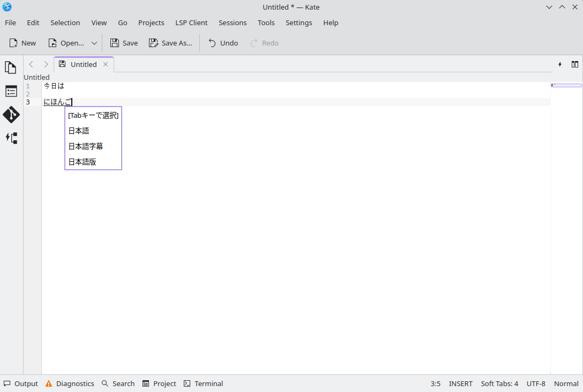Open the Git panel in sidebar

click(x=11, y=115)
